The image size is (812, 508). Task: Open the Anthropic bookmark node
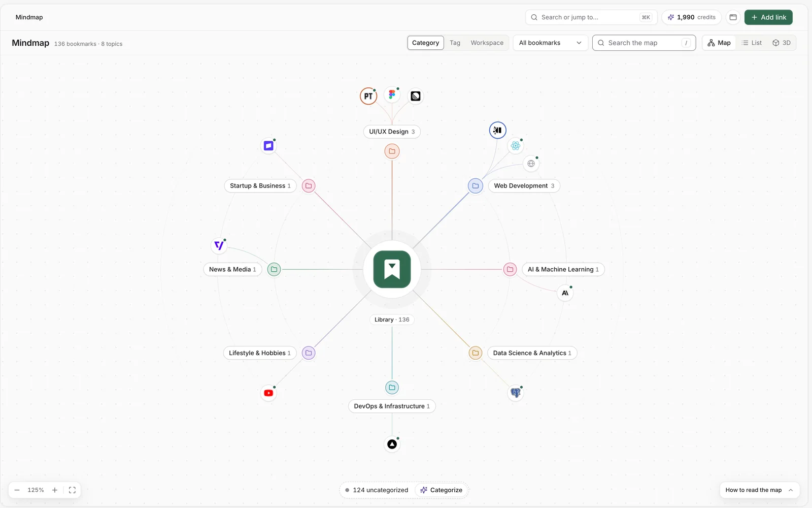tap(565, 293)
